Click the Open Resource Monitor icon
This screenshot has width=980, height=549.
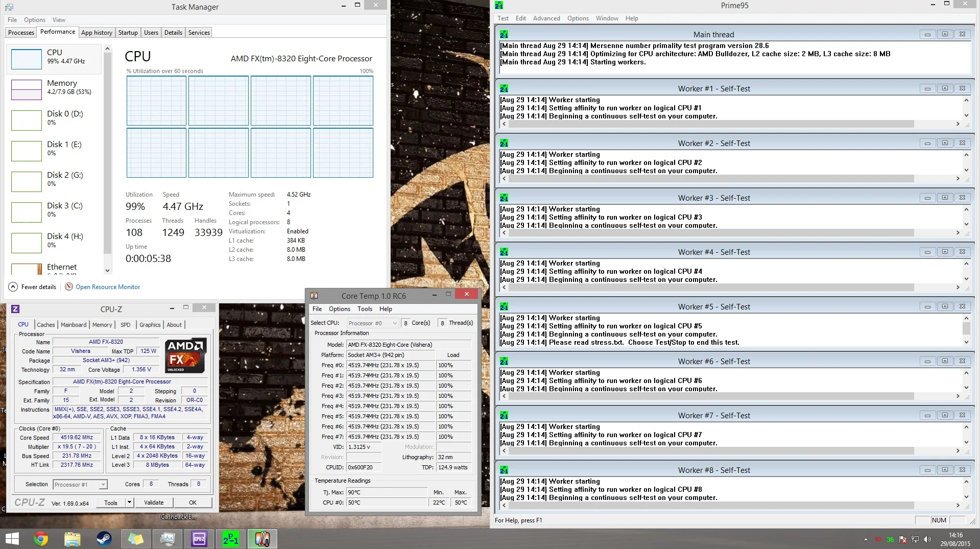point(69,287)
